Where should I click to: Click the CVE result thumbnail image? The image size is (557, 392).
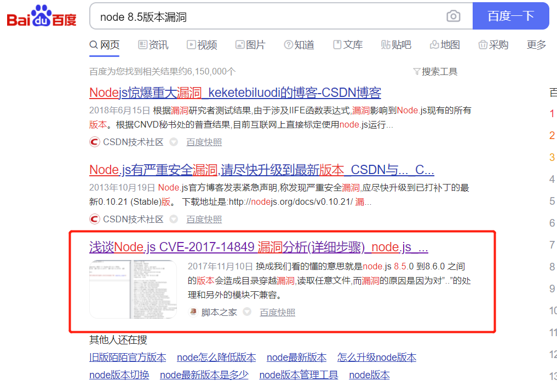click(x=133, y=289)
